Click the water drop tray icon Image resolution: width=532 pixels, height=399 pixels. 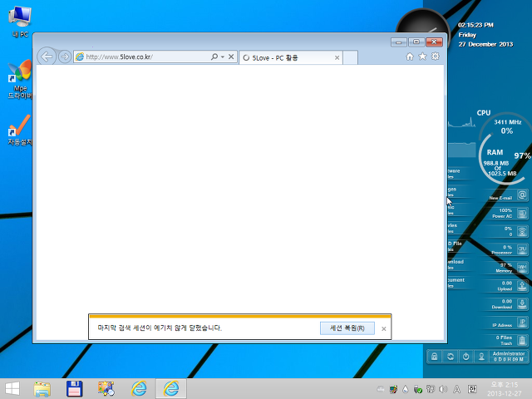pyautogui.click(x=406, y=389)
